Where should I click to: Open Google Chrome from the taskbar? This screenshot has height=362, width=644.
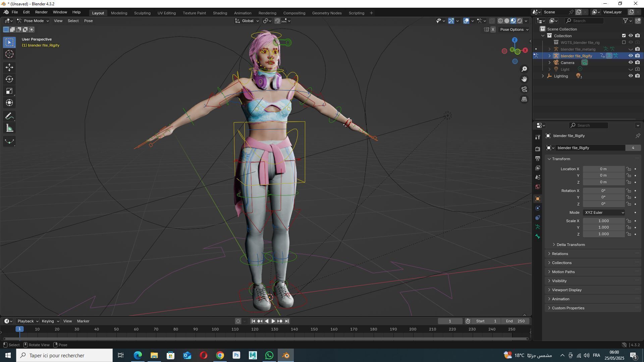(220, 355)
